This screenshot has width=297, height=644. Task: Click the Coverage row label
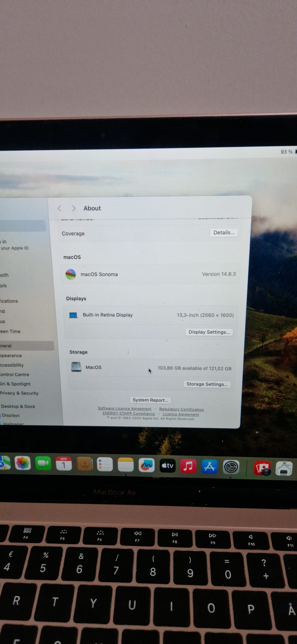point(73,234)
